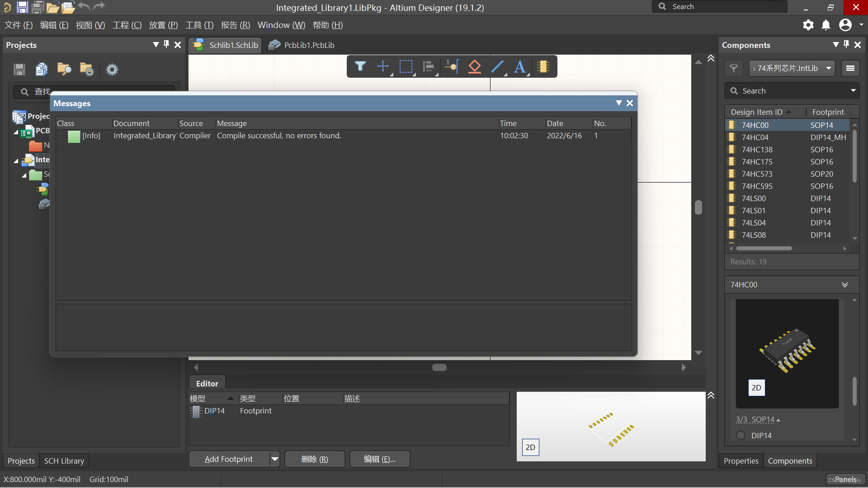Select the Place Line tool
The height and width of the screenshot is (488, 868).
[497, 66]
